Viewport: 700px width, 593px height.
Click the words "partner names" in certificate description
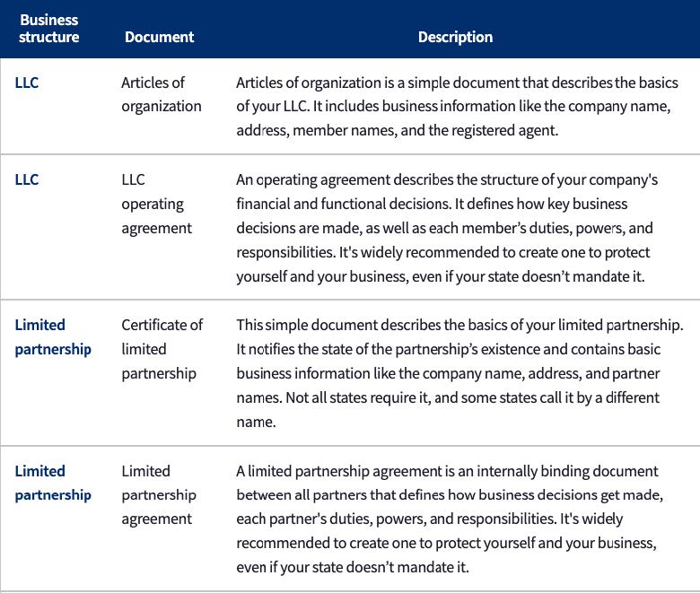(x=616, y=372)
